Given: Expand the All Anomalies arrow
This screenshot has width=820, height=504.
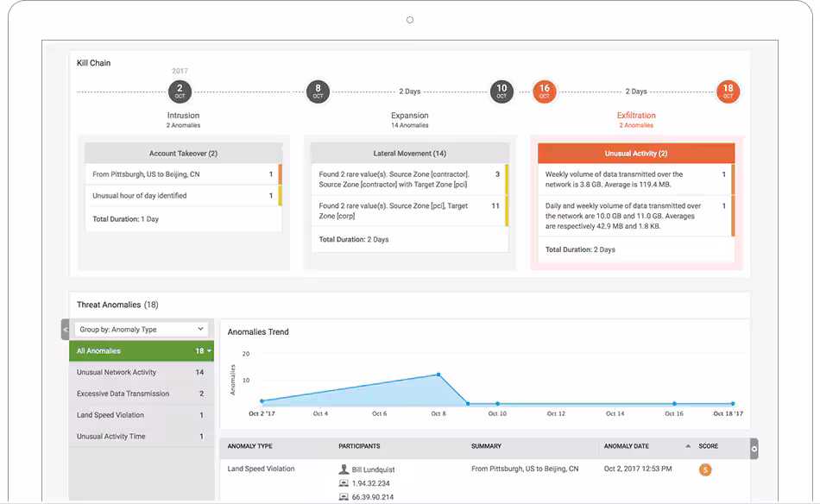Looking at the screenshot, I should pos(209,351).
